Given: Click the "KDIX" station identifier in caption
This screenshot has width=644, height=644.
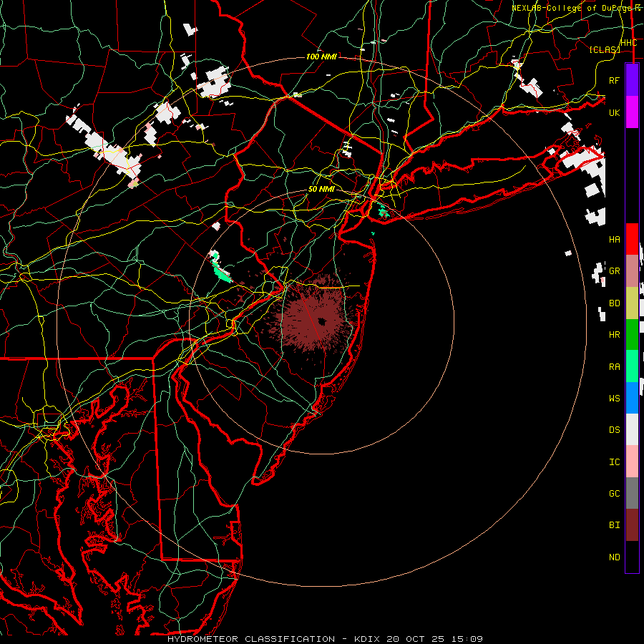Looking at the screenshot, I should [x=366, y=639].
